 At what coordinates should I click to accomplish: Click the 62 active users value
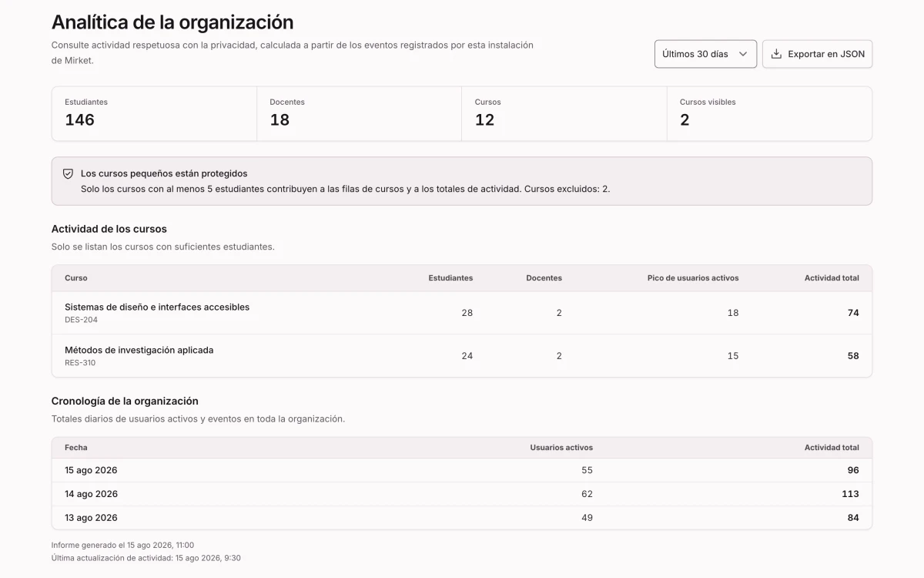click(x=587, y=494)
